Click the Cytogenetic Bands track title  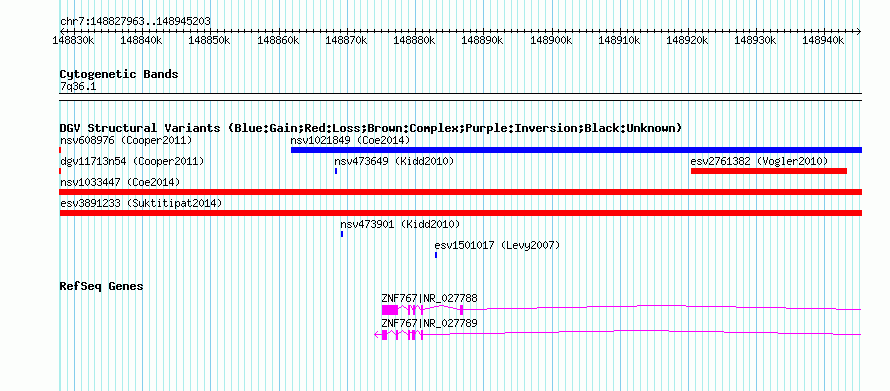tap(119, 74)
